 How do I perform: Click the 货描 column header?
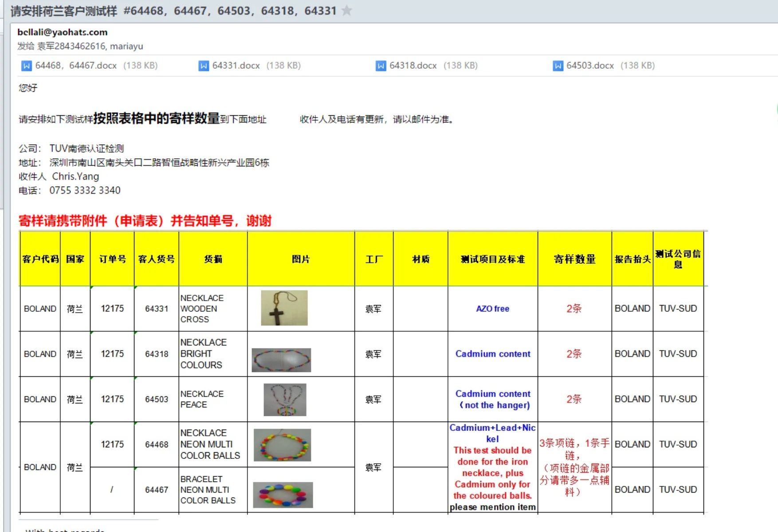[213, 259]
